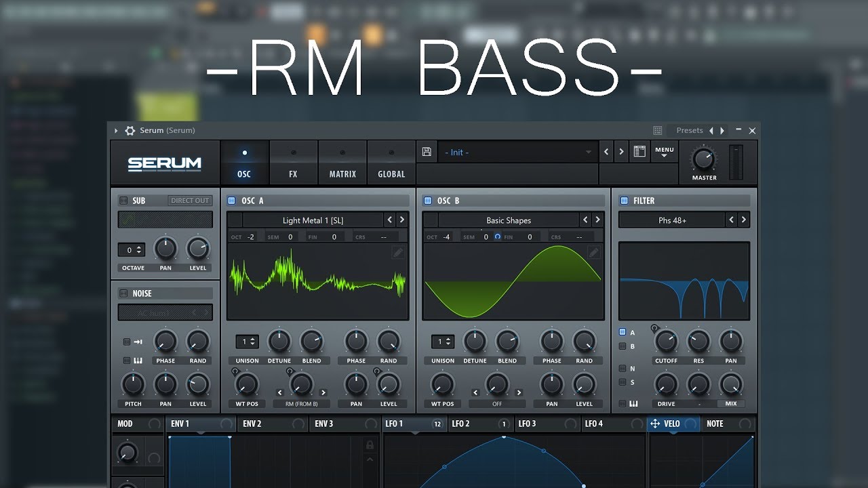This screenshot has height=488, width=868.
Task: Select next filter type arrow
Action: pyautogui.click(x=744, y=220)
